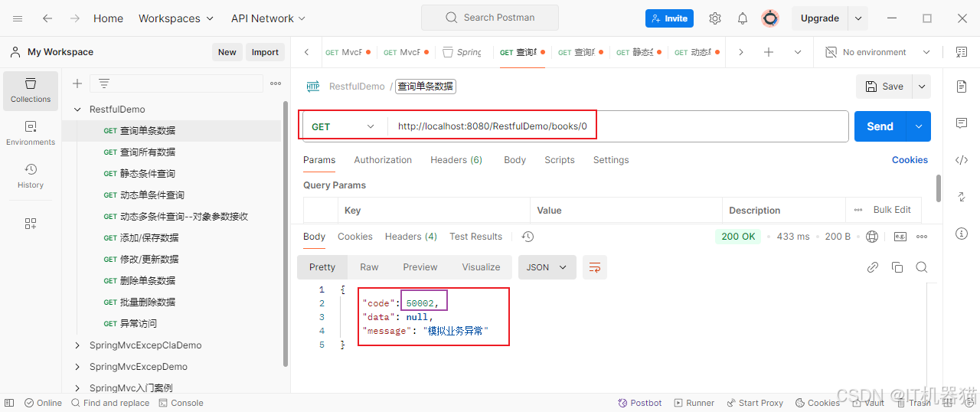The width and height of the screenshot is (980, 412).
Task: Go forward with the right arrow
Action: click(75, 18)
